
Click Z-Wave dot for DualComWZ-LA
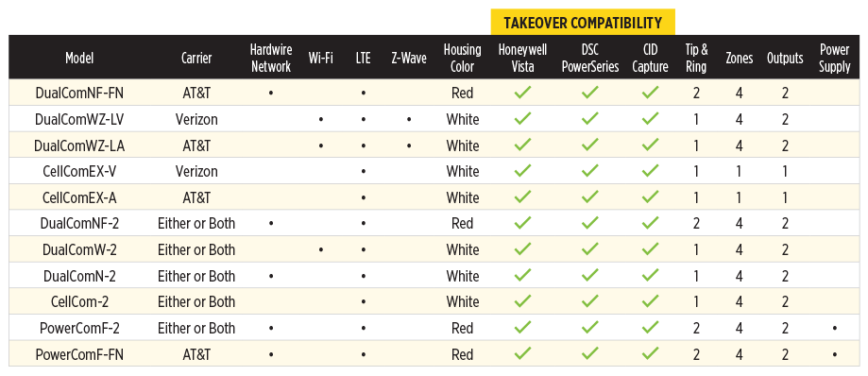[x=409, y=145]
